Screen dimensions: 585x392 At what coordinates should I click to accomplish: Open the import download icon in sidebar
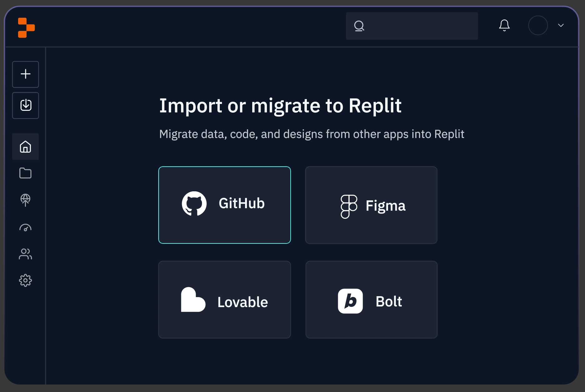click(x=26, y=105)
